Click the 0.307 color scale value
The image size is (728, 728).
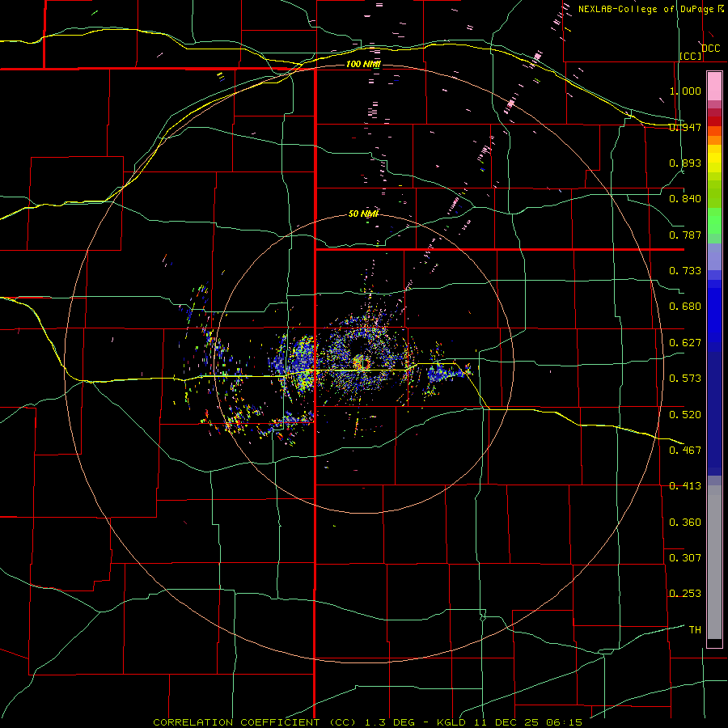click(x=685, y=558)
